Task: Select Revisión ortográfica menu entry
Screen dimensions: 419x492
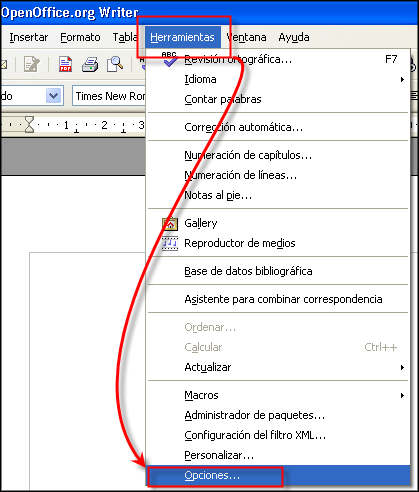Action: [x=278, y=59]
